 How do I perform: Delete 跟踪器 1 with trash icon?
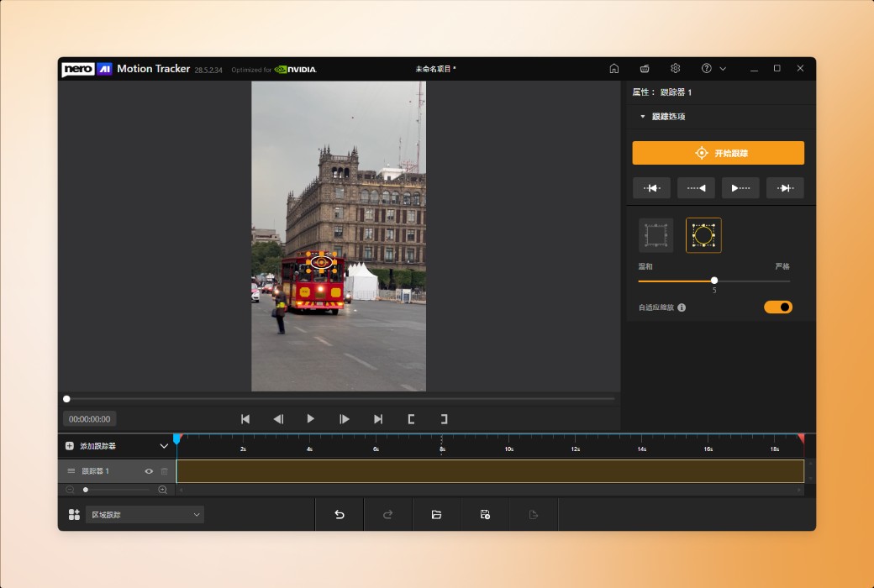[165, 471]
